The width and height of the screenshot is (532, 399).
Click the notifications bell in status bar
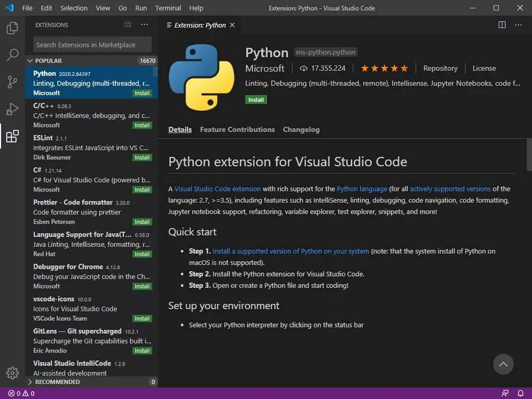(520, 393)
